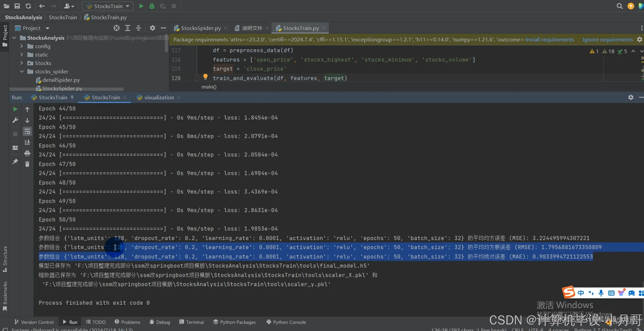Click the Install requirements link
This screenshot has height=331, width=644.
[550, 39]
